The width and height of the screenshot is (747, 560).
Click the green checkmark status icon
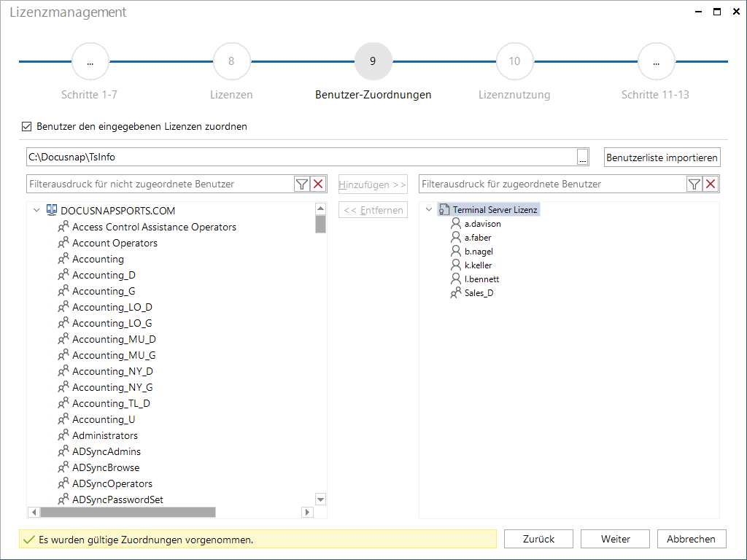pos(29,540)
